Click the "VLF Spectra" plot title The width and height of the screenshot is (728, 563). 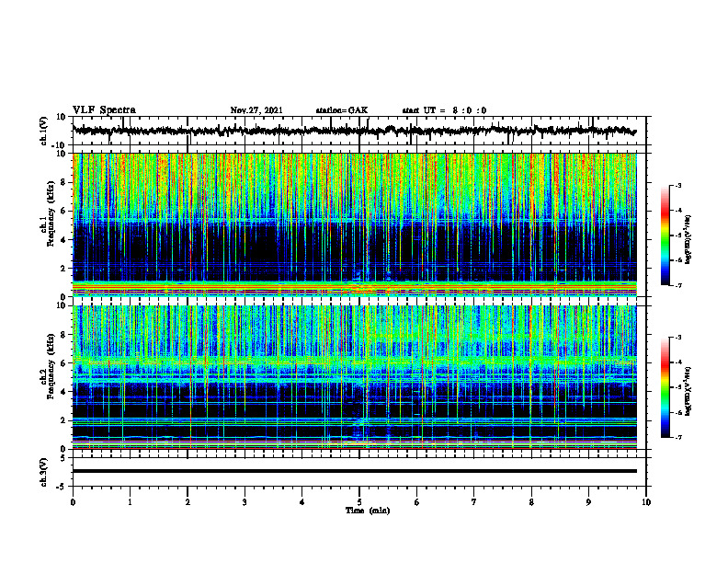(x=104, y=110)
